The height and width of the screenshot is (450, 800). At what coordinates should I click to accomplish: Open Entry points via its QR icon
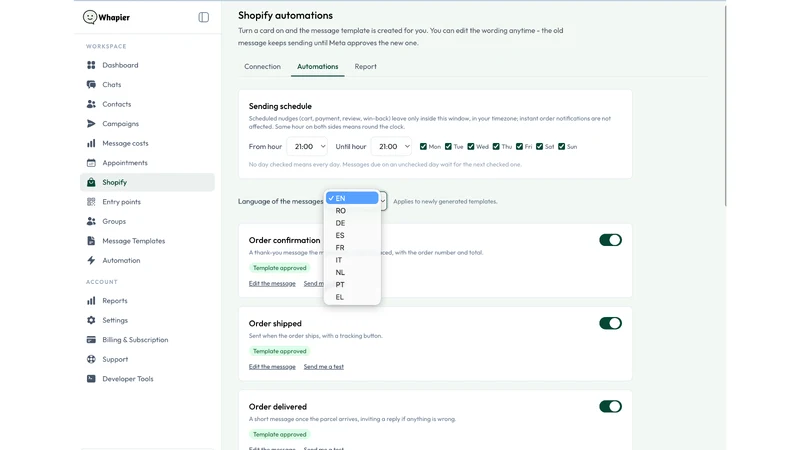click(91, 202)
